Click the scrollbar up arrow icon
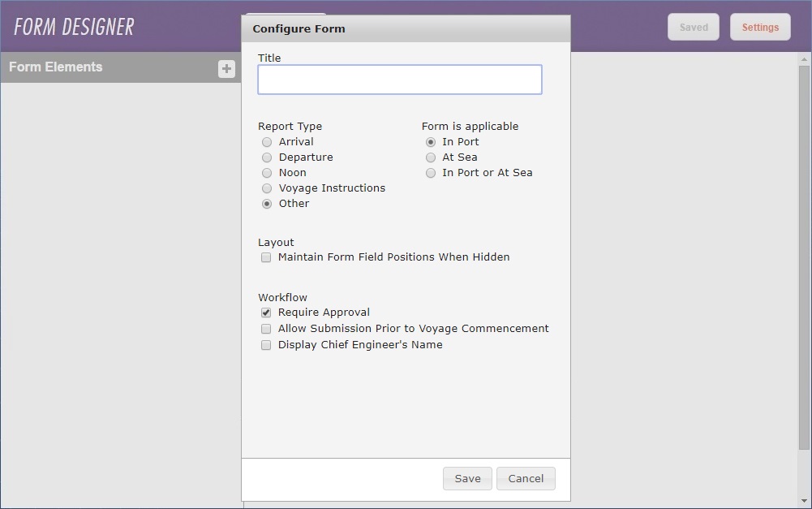 pos(804,58)
